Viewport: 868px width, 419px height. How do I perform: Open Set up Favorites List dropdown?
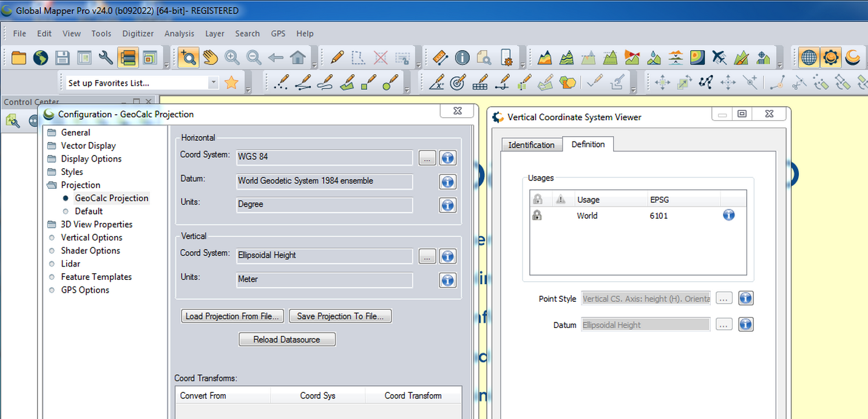pos(213,83)
